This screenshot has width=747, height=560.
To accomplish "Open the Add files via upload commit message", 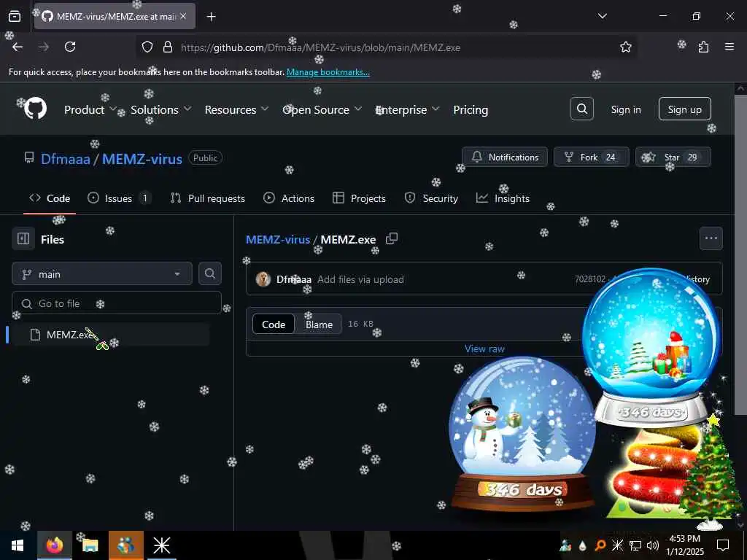I will 360,279.
